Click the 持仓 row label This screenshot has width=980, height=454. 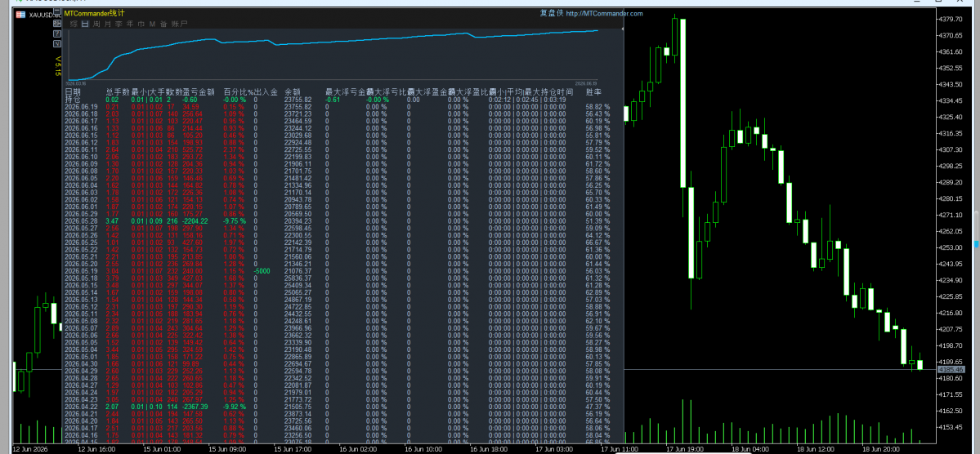(73, 100)
